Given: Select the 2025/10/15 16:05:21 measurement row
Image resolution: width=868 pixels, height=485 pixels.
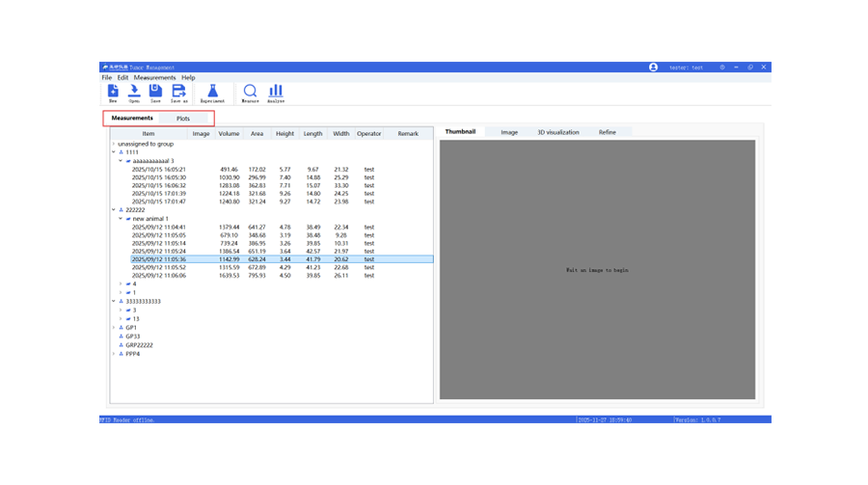Looking at the screenshot, I should point(159,170).
